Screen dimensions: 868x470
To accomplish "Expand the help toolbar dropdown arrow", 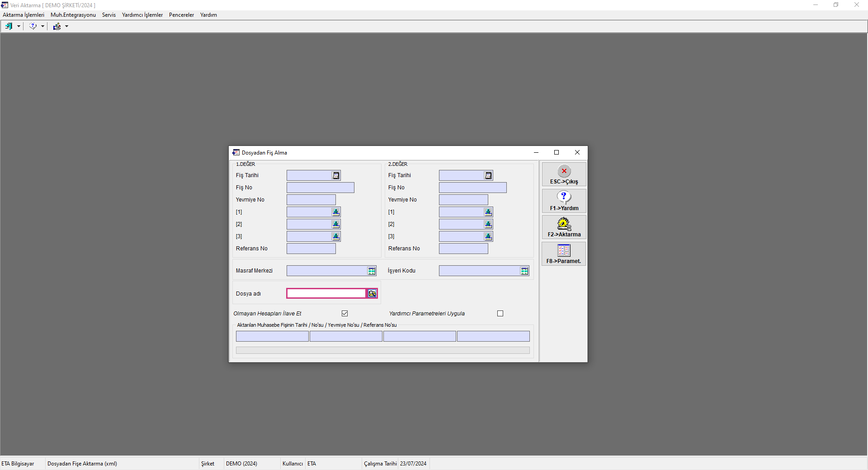I will pyautogui.click(x=42, y=26).
